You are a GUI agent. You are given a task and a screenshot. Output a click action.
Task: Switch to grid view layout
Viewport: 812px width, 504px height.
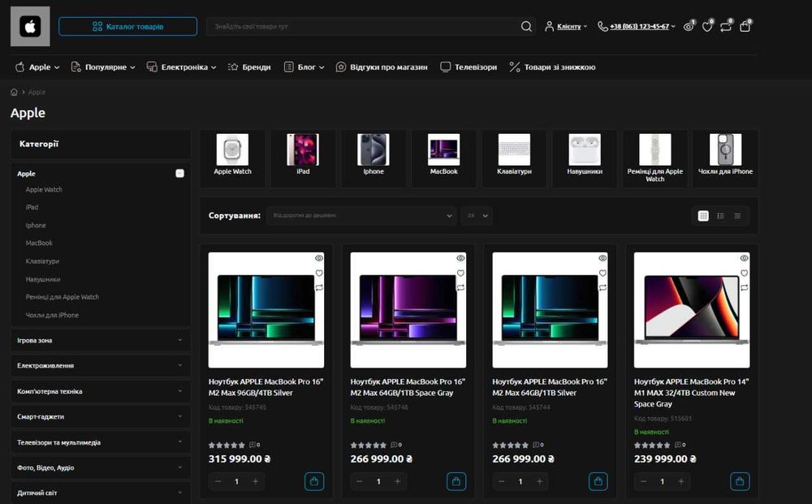(703, 216)
